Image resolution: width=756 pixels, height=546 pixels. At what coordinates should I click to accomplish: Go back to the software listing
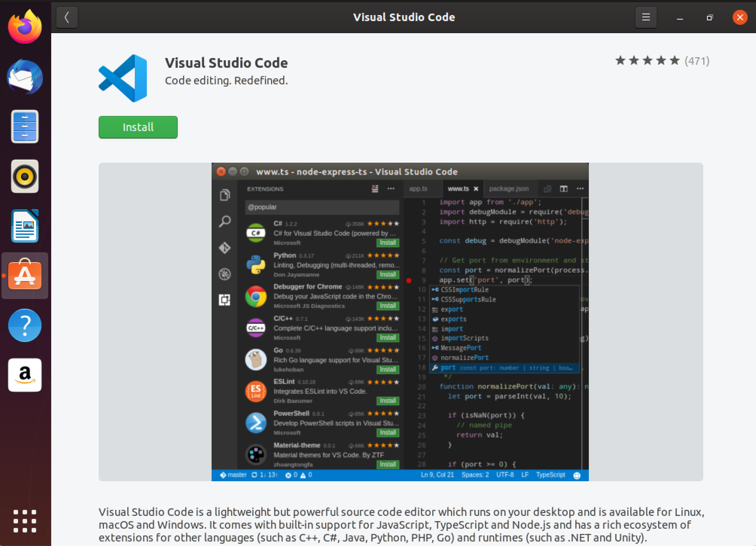pyautogui.click(x=67, y=17)
